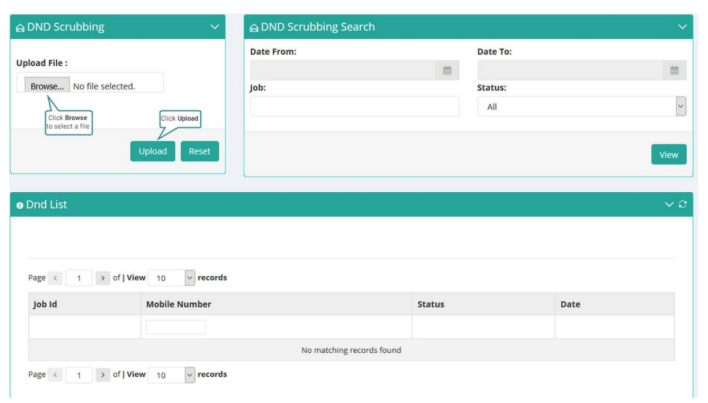Click the Reset button
The image size is (708, 403).
[200, 151]
